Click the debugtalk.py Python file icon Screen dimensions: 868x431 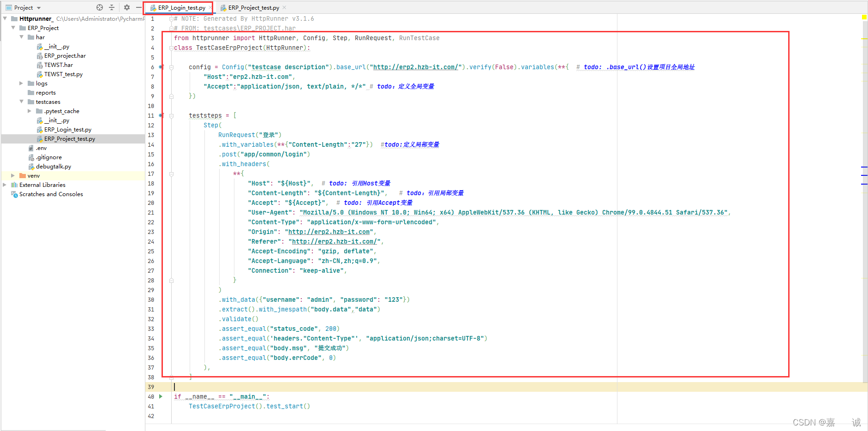point(31,167)
